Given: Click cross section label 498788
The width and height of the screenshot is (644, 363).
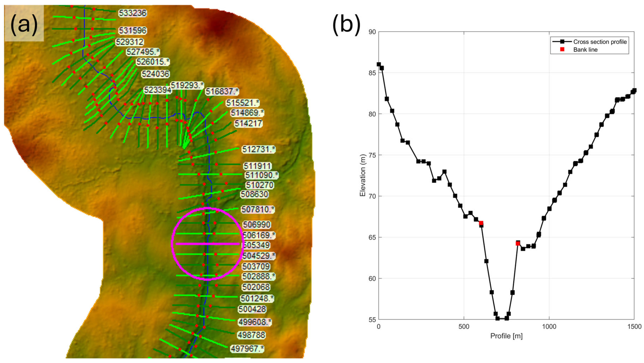Looking at the screenshot, I should (251, 335).
